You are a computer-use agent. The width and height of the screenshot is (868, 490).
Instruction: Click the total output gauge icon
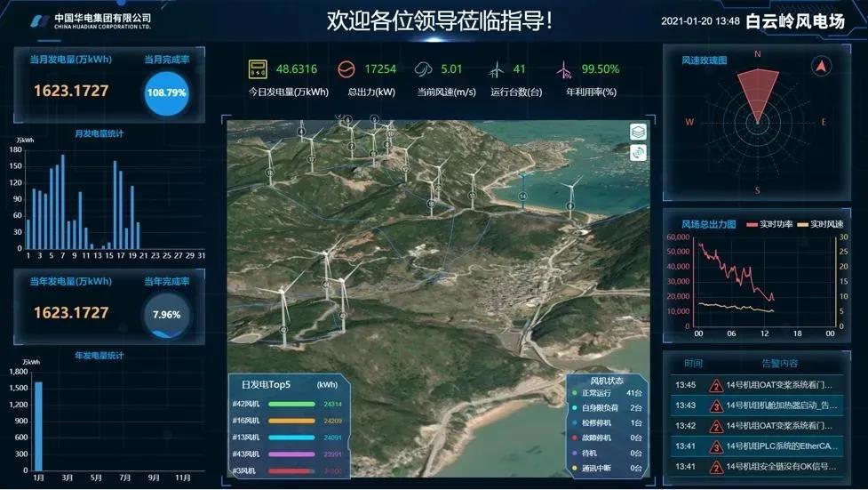346,69
